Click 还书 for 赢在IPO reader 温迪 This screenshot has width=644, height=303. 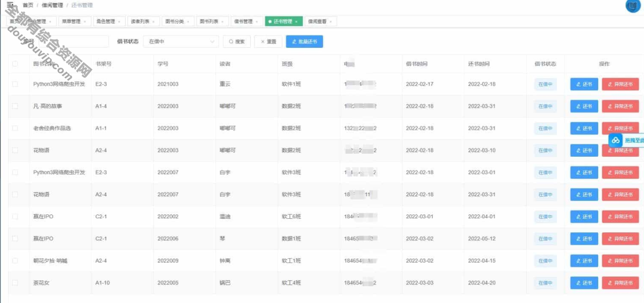coord(584,217)
